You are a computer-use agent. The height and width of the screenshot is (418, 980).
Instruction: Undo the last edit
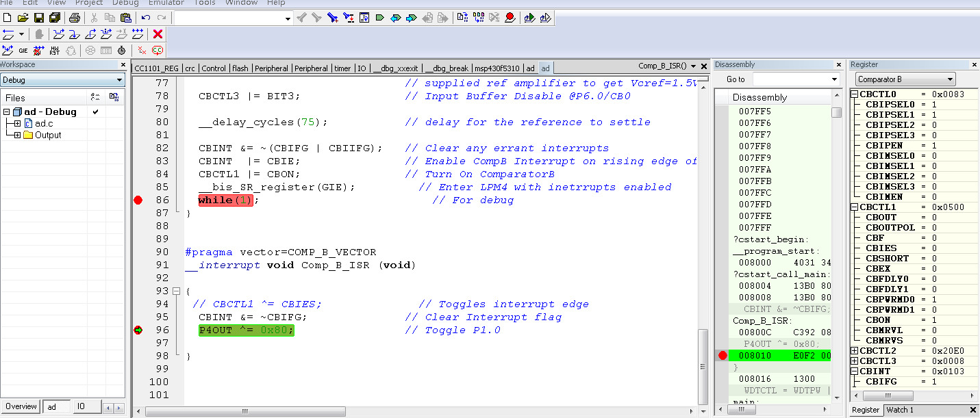click(x=145, y=18)
